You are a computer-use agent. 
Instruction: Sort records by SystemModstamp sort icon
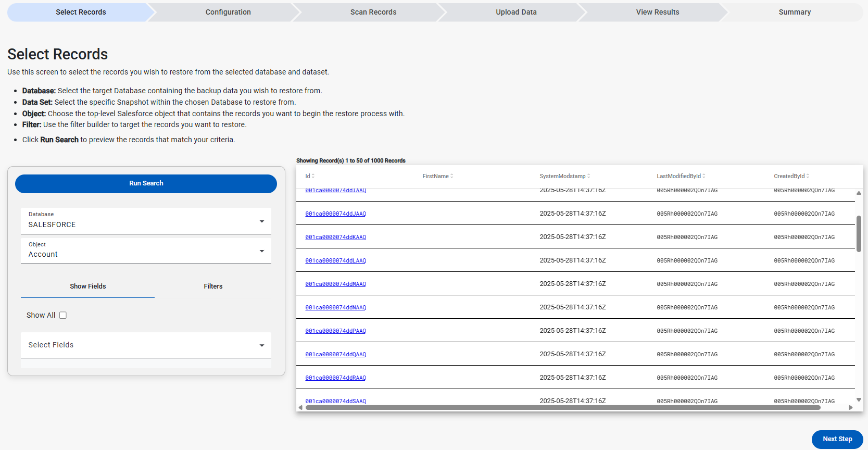[589, 176]
